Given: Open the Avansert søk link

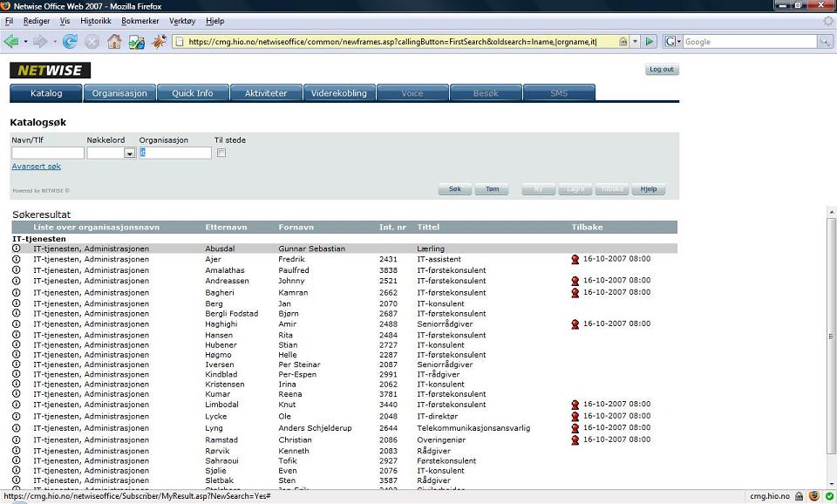Looking at the screenshot, I should pyautogui.click(x=37, y=166).
